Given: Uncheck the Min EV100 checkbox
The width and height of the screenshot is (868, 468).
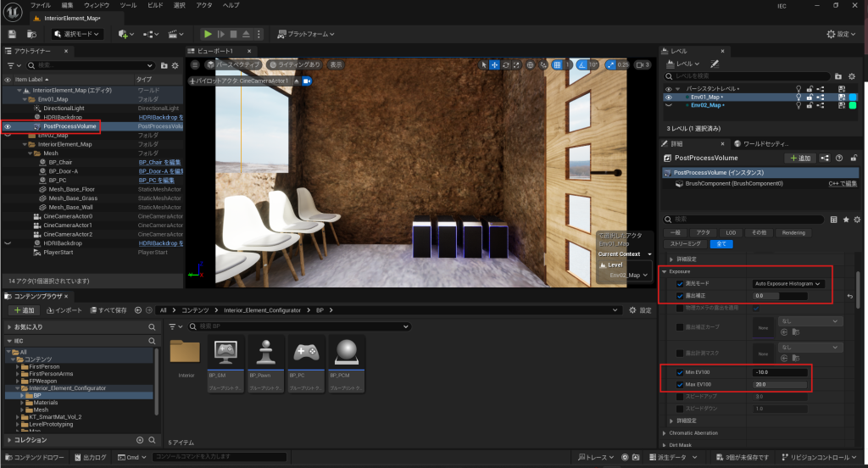Looking at the screenshot, I should click(680, 372).
